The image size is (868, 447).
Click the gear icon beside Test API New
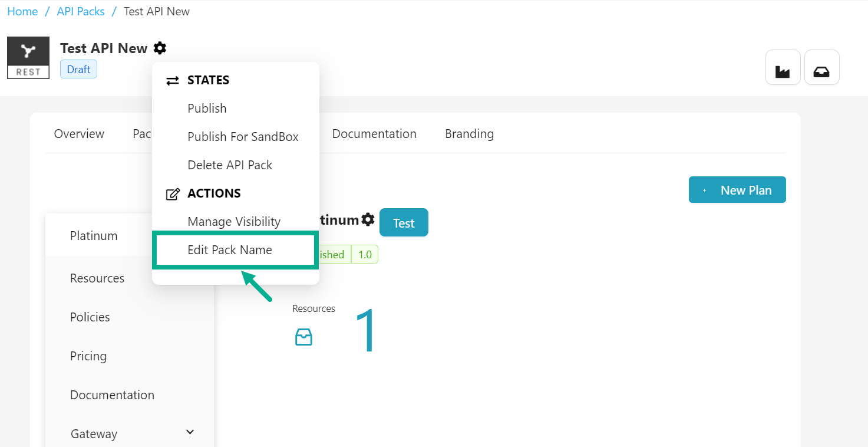point(160,48)
